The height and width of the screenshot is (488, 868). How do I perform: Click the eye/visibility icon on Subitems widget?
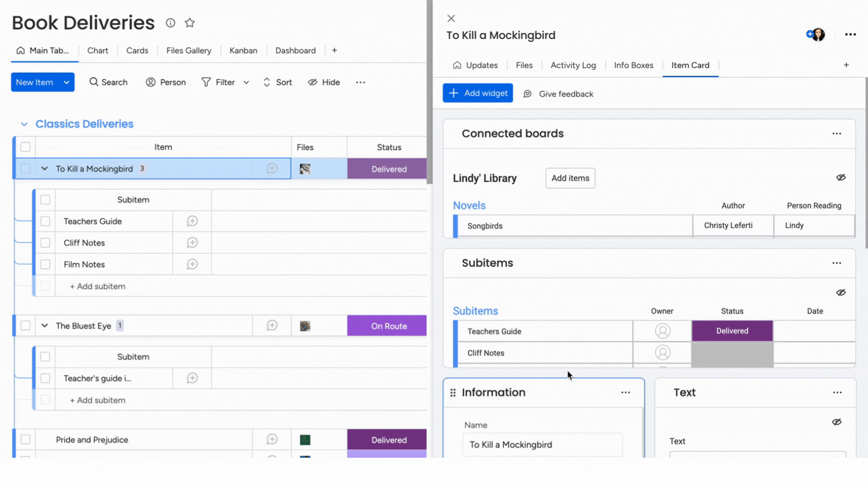coord(841,292)
